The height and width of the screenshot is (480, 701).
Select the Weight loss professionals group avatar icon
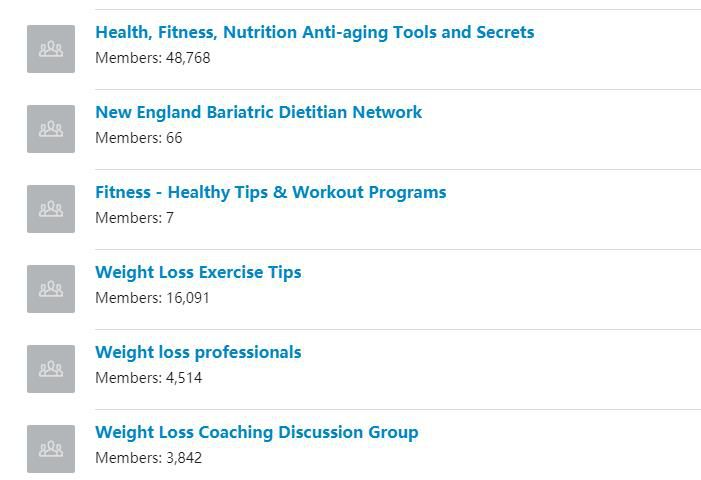tap(51, 369)
